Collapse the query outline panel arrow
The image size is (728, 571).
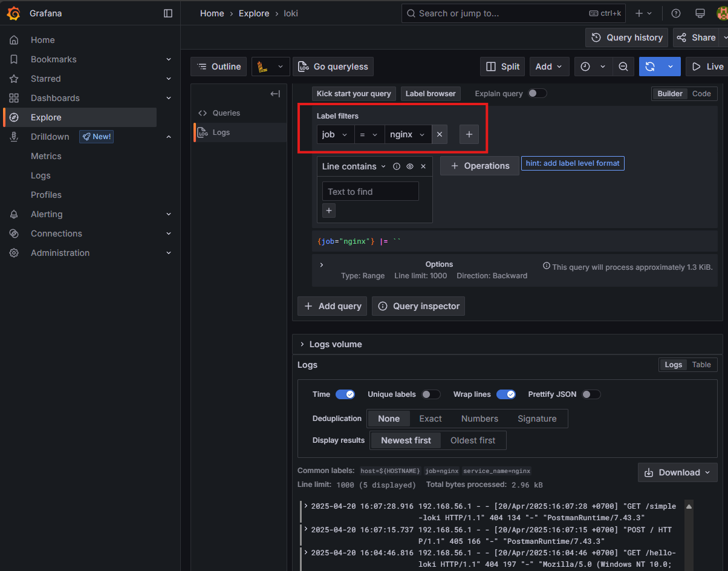coord(275,94)
